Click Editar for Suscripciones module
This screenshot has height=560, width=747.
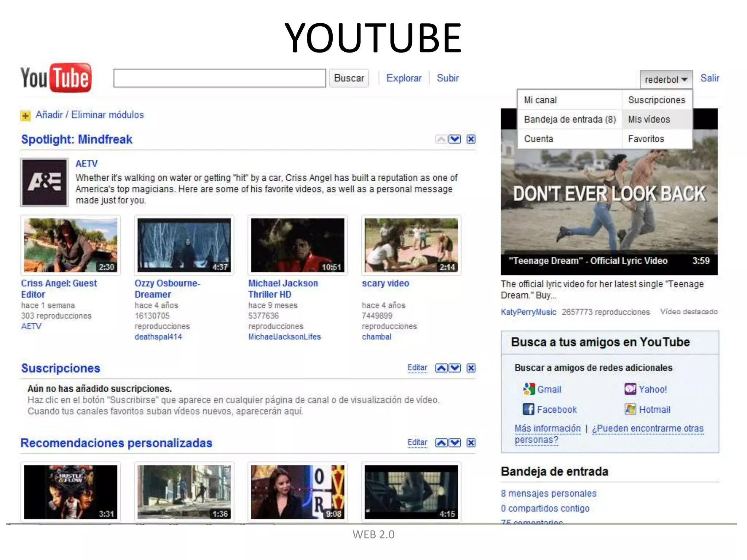point(417,368)
